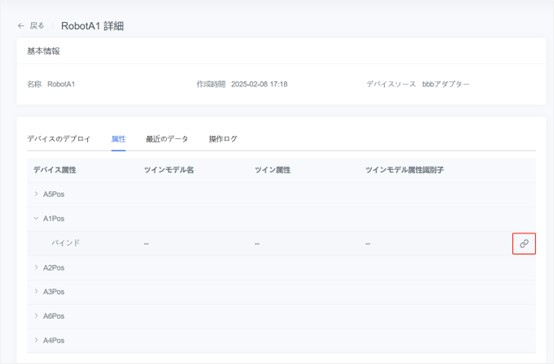Open the デバイスのデプロイ tab

pyautogui.click(x=59, y=139)
